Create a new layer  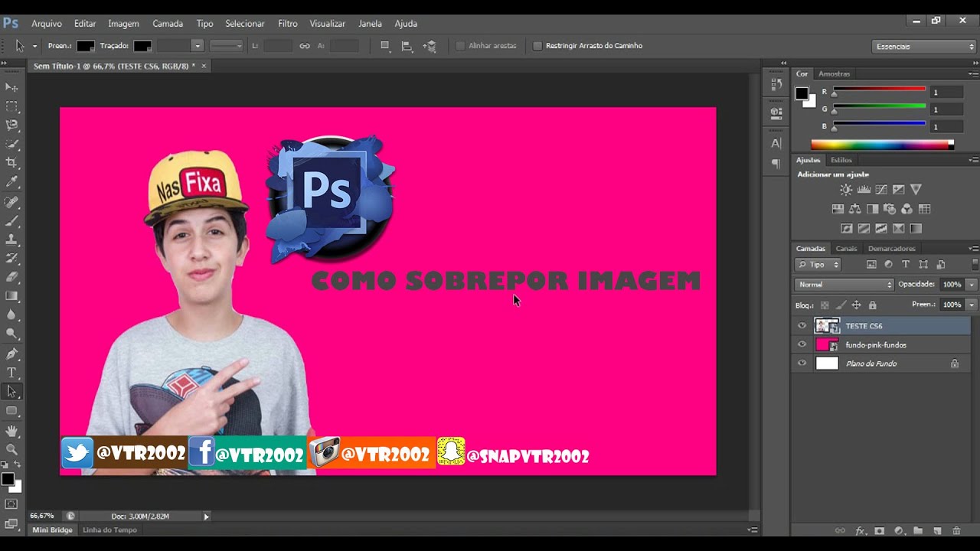(x=936, y=530)
